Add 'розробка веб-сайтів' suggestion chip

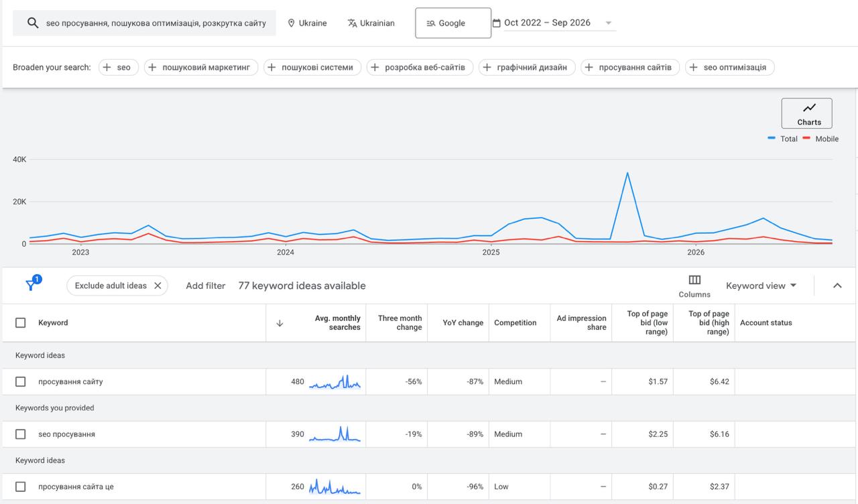point(420,67)
